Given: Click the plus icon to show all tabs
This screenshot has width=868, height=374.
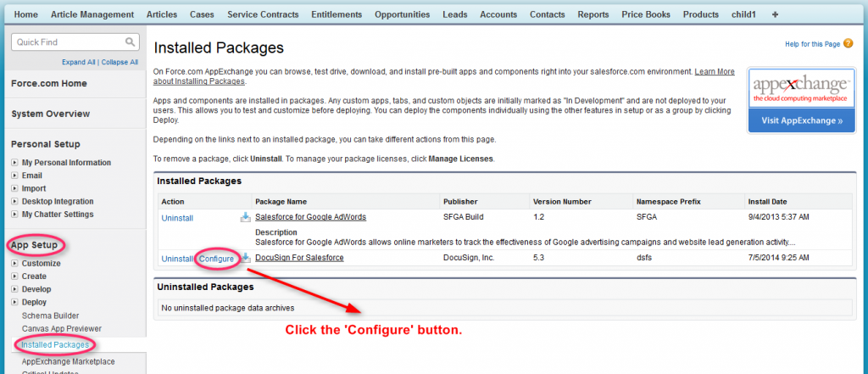Looking at the screenshot, I should [x=775, y=15].
